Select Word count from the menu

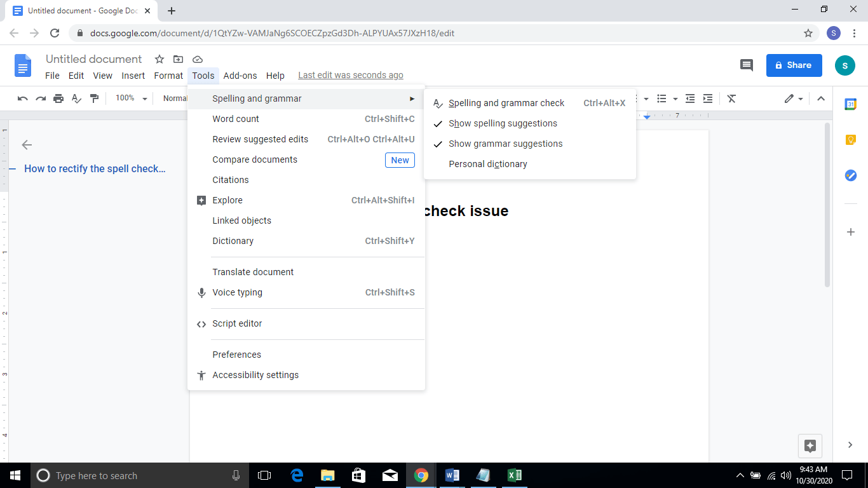tap(235, 119)
